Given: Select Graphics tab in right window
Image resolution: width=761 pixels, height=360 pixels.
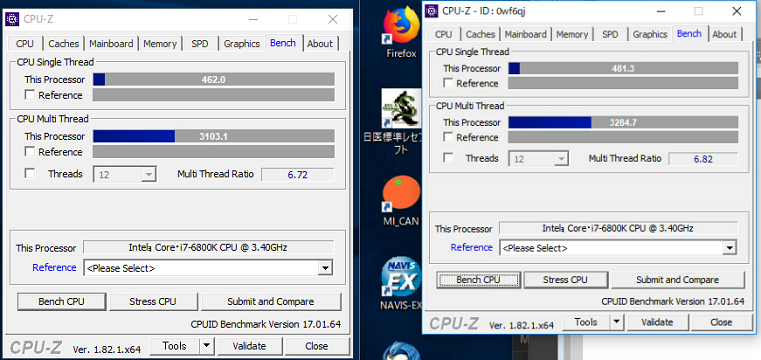Looking at the screenshot, I should [650, 34].
